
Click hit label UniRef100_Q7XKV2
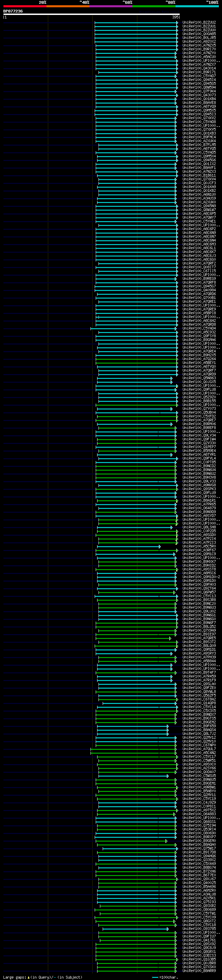[x=199, y=118]
